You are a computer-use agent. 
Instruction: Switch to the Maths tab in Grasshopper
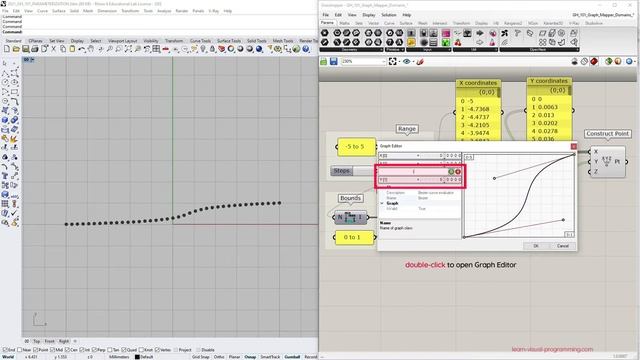pos(344,23)
